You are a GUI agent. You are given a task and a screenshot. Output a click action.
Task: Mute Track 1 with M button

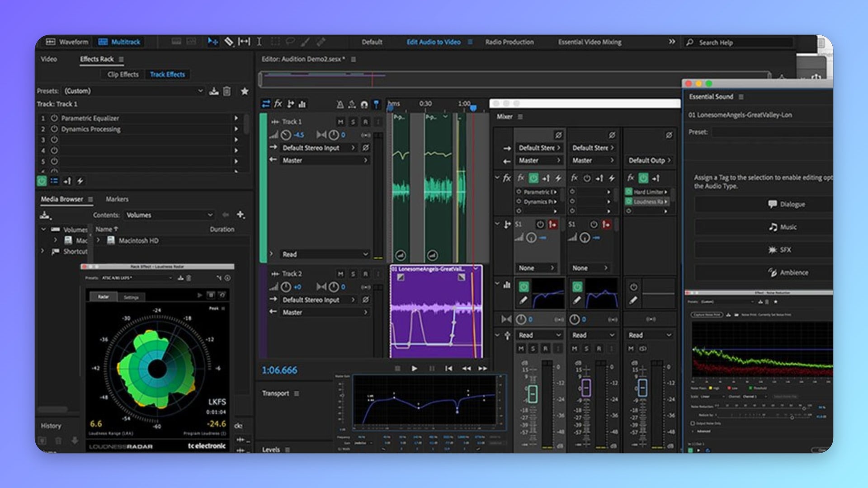(340, 122)
